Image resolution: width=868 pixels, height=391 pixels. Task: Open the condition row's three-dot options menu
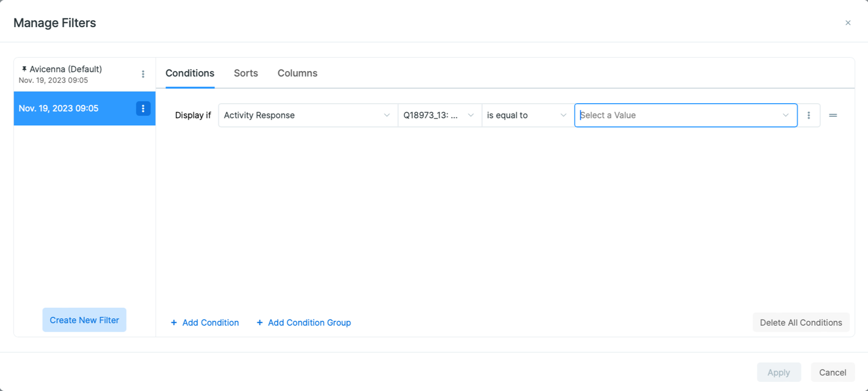point(809,115)
